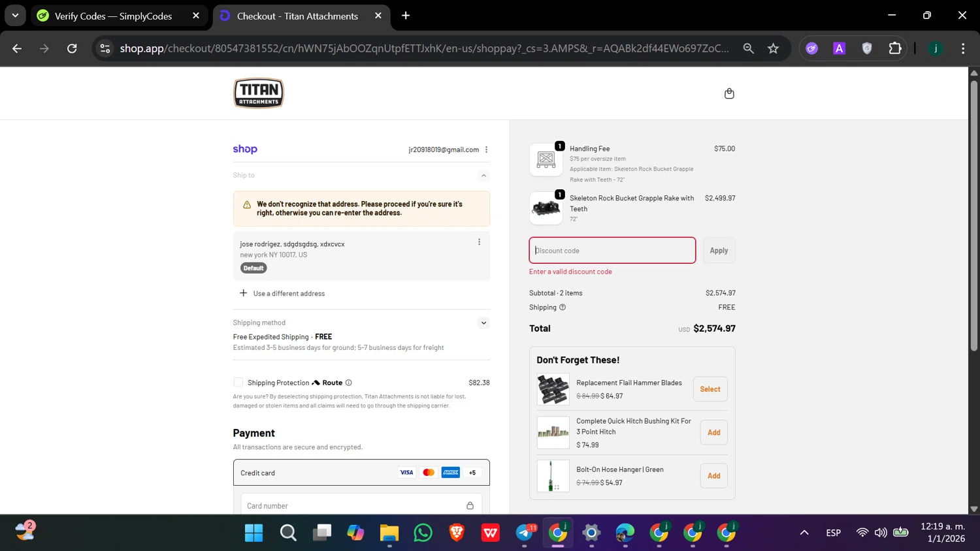Click the Shipping info question icon

562,307
